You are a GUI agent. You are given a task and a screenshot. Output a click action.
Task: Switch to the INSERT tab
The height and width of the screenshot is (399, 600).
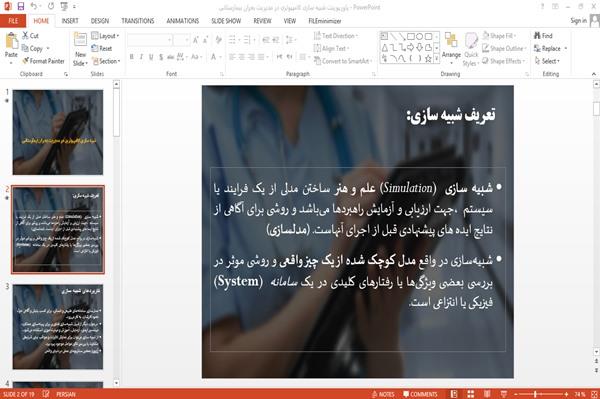[70, 21]
